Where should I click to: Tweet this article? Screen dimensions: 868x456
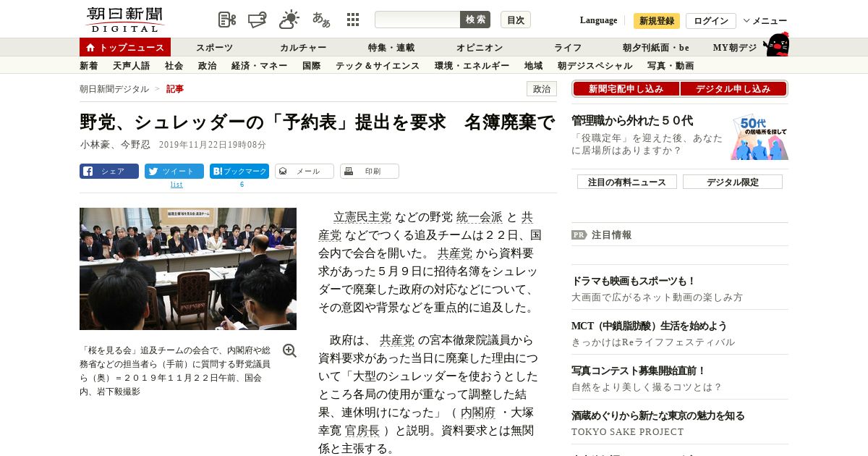pos(174,172)
